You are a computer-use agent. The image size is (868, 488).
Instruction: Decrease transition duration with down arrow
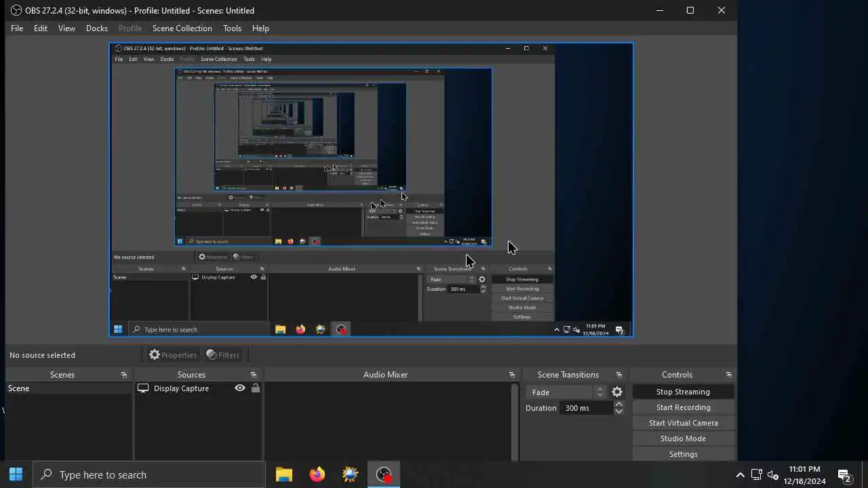click(618, 411)
